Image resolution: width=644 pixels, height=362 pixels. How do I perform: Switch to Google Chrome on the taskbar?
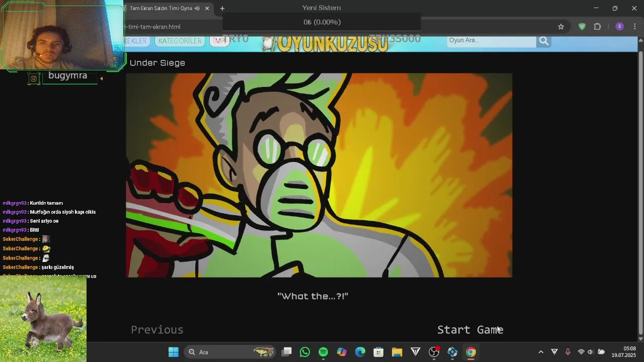point(471,352)
